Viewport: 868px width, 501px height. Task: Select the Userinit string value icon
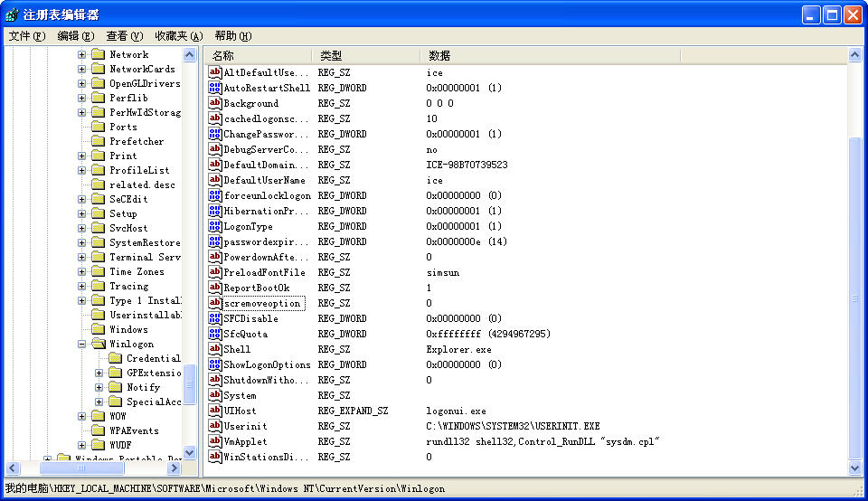[x=215, y=426]
